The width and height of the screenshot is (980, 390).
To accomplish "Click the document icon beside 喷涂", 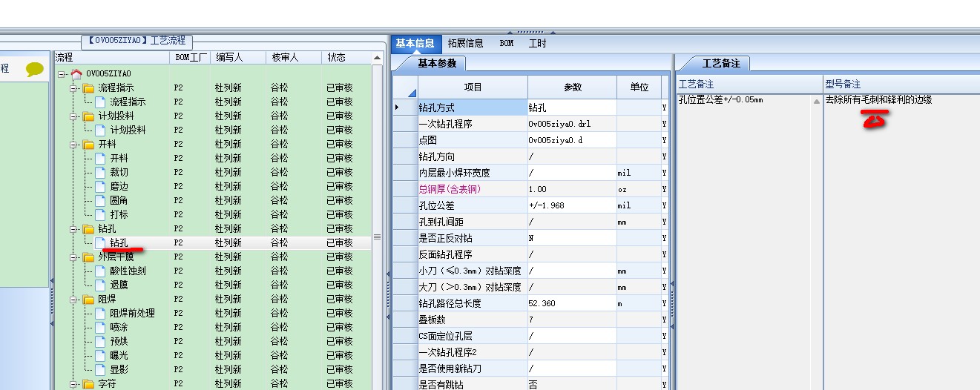I will point(101,328).
